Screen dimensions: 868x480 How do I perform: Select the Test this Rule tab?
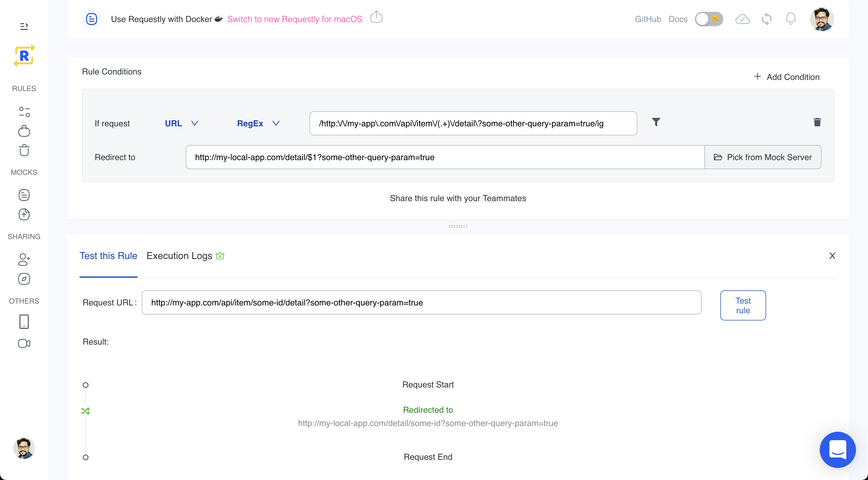point(108,255)
